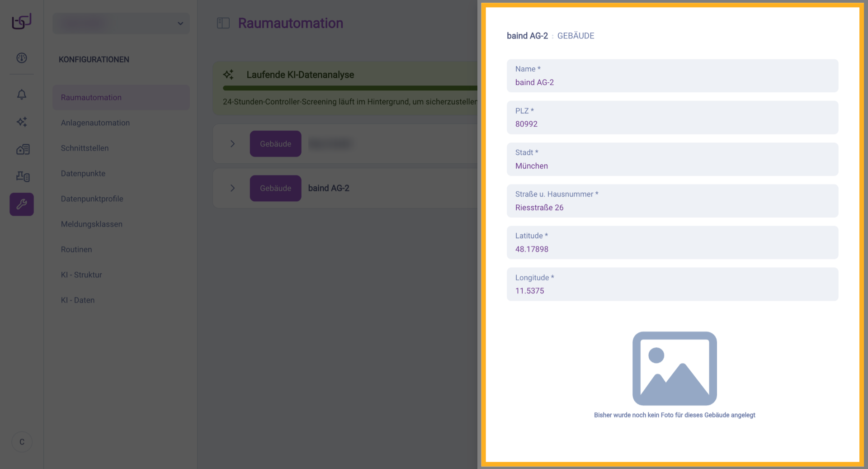Expand the first Gebäude row chevron

(x=233, y=143)
